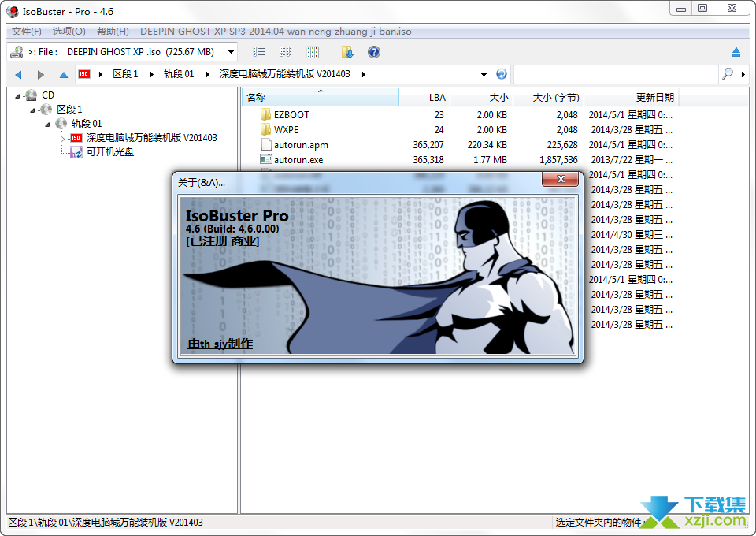The height and width of the screenshot is (536, 756).
Task: Close the 关于 about dialog
Action: pyautogui.click(x=560, y=179)
